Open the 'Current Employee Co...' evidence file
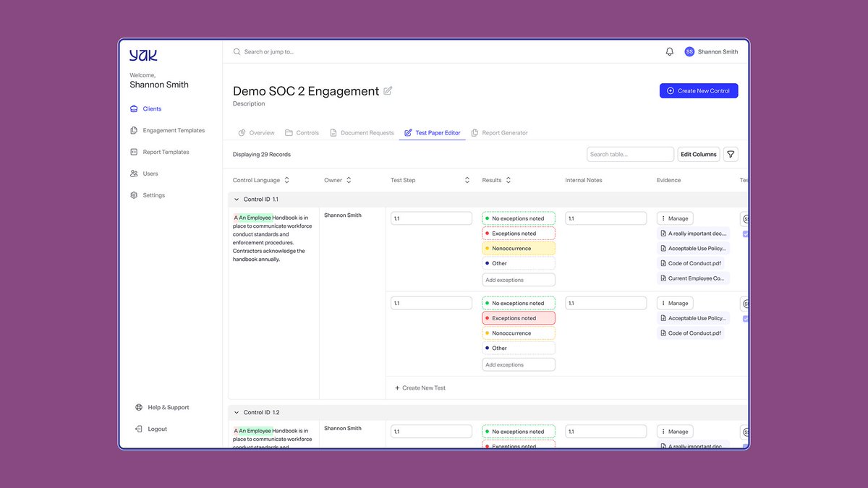This screenshot has height=488, width=868. click(693, 278)
